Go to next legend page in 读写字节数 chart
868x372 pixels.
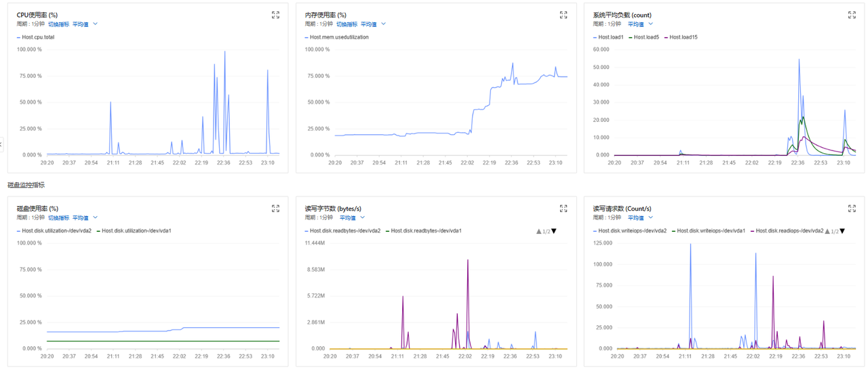(554, 232)
